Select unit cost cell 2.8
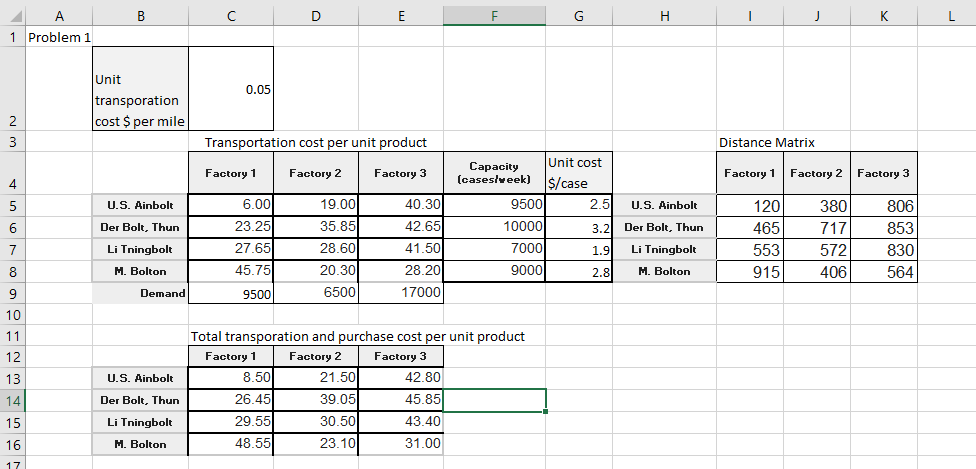This screenshot has height=469, width=976. coord(579,272)
